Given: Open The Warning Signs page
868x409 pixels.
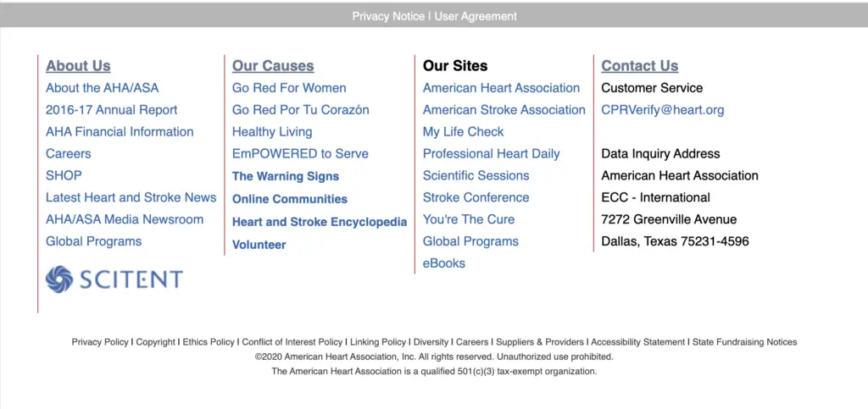Looking at the screenshot, I should (286, 176).
